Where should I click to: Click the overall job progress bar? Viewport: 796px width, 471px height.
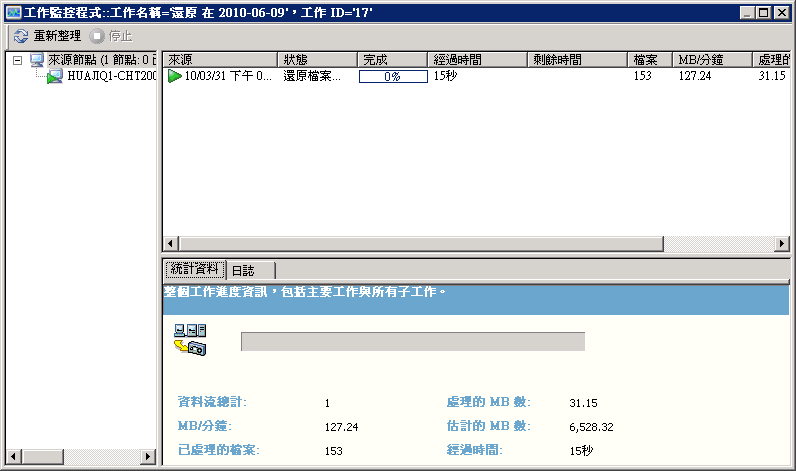tap(413, 342)
